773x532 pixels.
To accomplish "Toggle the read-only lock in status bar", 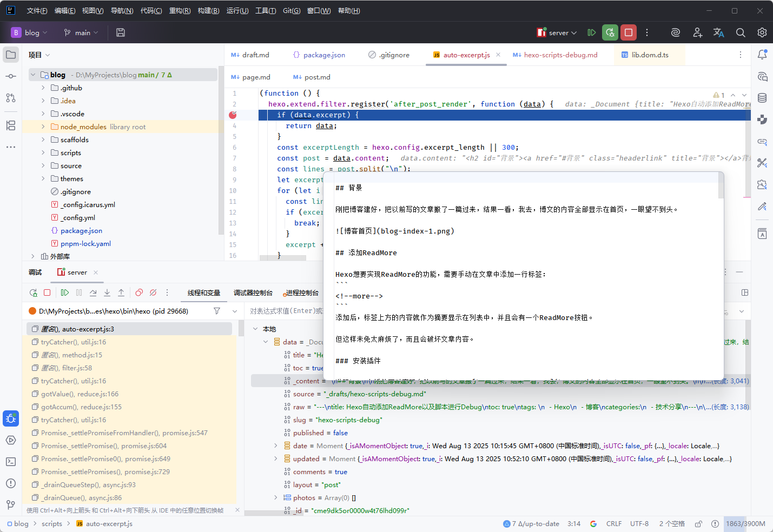I will (x=698, y=524).
